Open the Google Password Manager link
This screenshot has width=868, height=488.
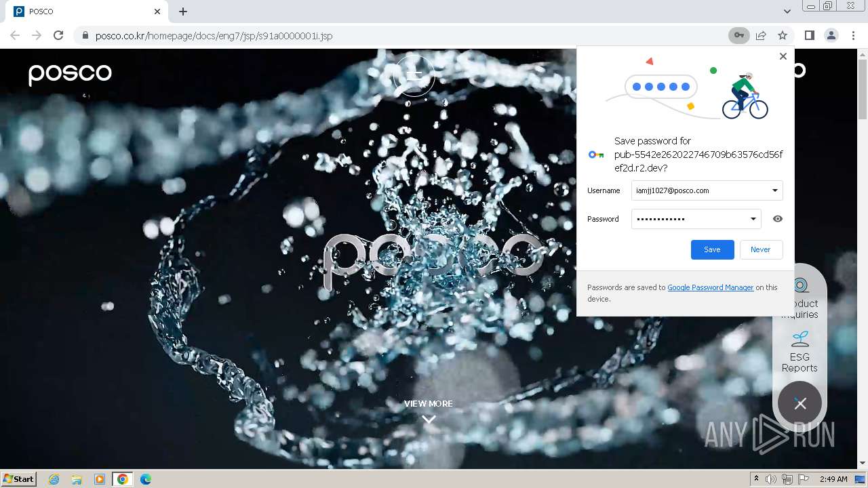[x=711, y=287]
